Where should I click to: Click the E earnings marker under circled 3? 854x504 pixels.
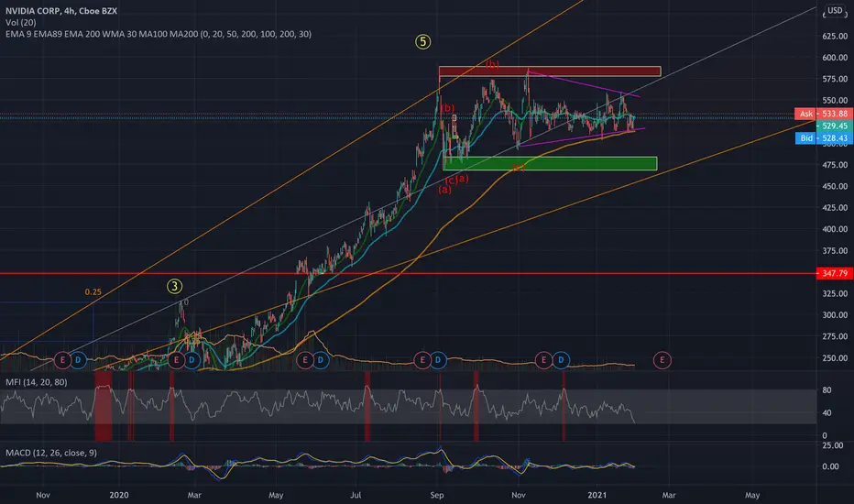point(176,359)
